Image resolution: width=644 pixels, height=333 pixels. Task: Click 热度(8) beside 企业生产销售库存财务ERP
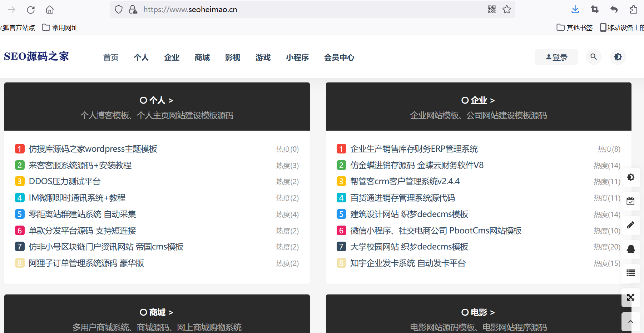point(609,149)
